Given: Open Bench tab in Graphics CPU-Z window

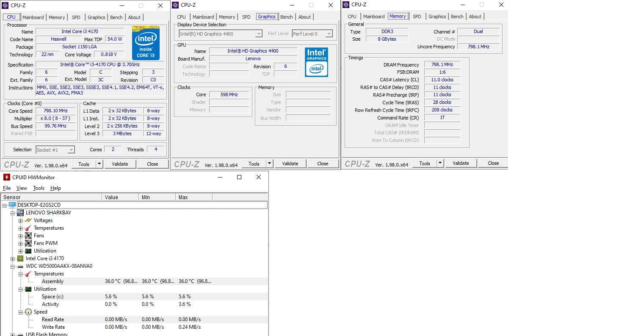Looking at the screenshot, I should tap(287, 17).
